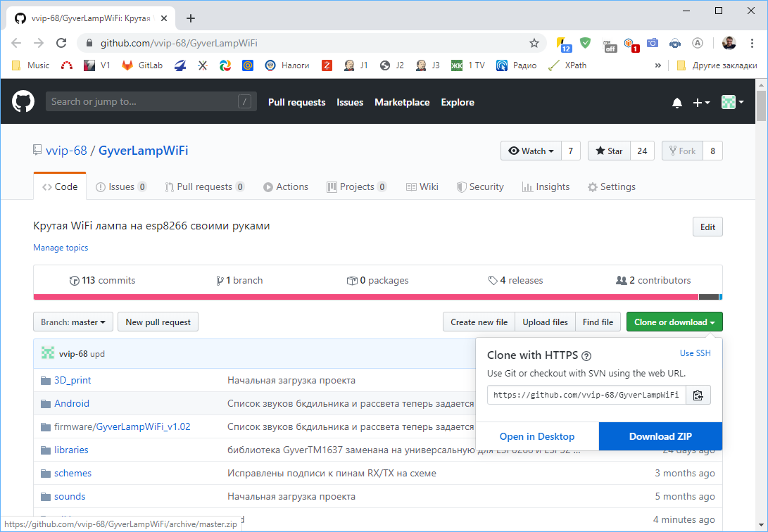768x532 pixels.
Task: Open a new browser tab
Action: pyautogui.click(x=191, y=18)
